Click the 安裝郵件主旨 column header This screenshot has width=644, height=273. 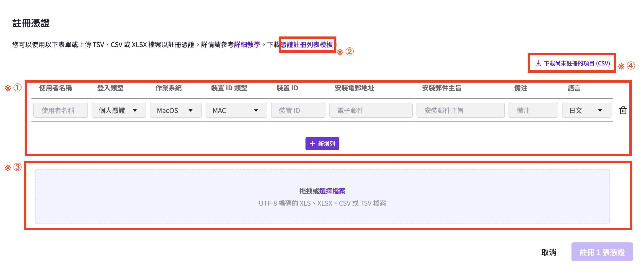pyautogui.click(x=442, y=88)
